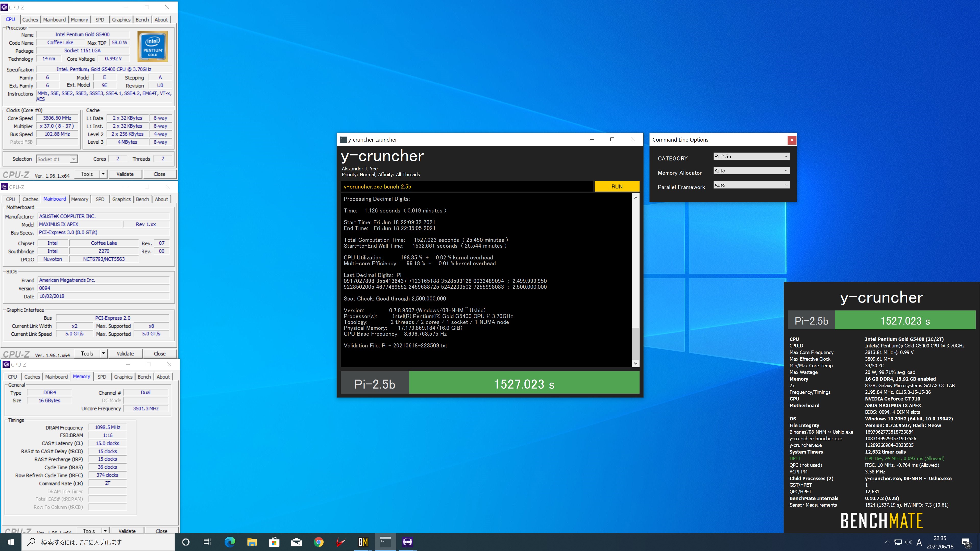Click the search magnifier icon in taskbar
980x551 pixels.
pyautogui.click(x=32, y=542)
